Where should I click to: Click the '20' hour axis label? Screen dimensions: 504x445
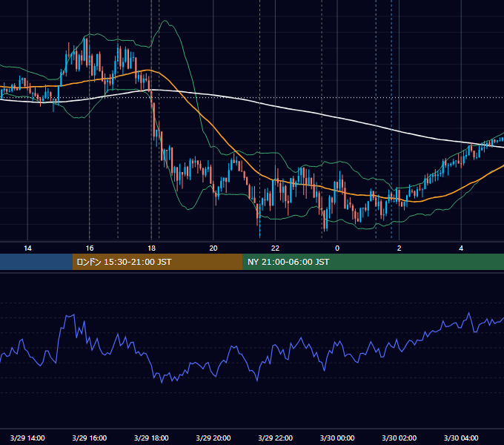coord(213,248)
